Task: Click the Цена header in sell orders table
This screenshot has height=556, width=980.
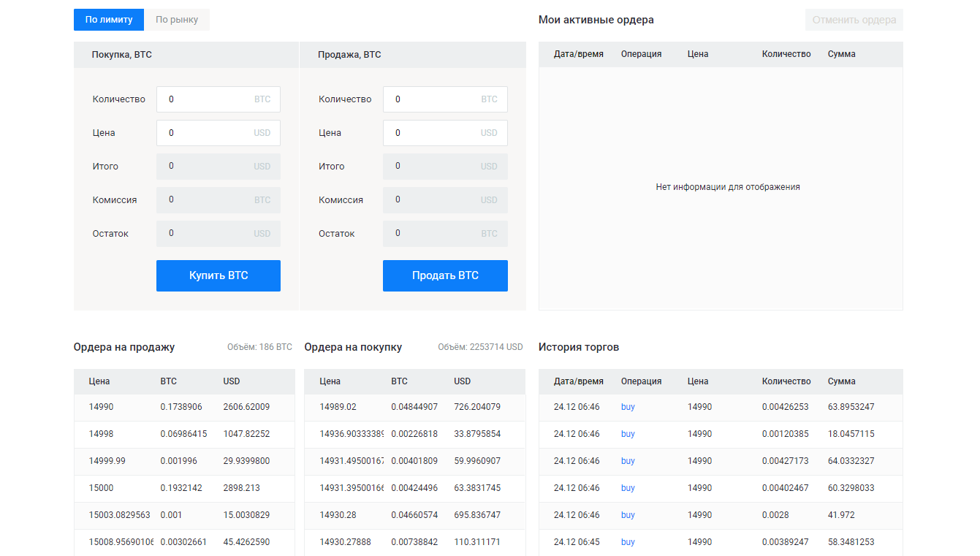Action: pyautogui.click(x=99, y=381)
